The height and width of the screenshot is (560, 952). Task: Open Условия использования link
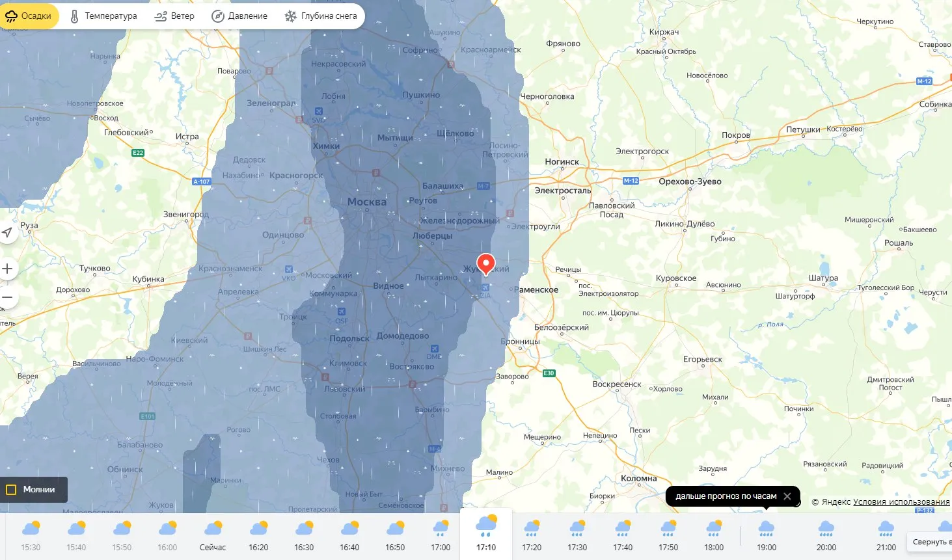901,502
